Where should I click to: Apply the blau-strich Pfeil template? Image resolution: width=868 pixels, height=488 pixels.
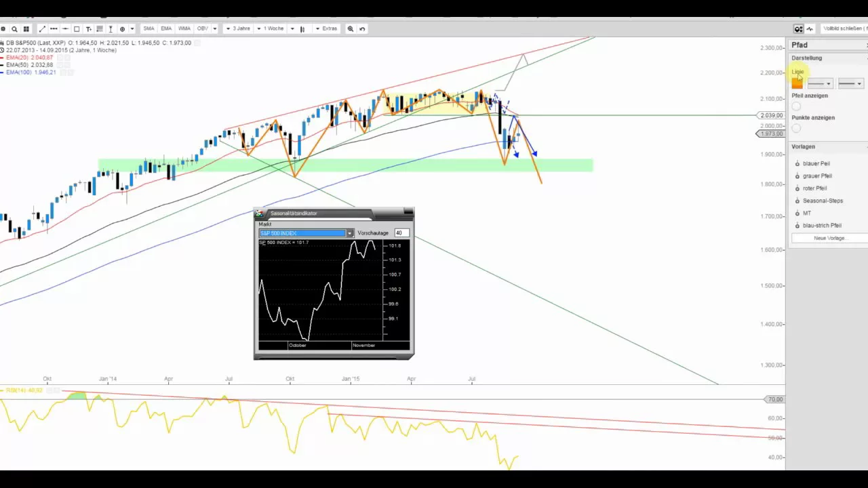point(822,226)
